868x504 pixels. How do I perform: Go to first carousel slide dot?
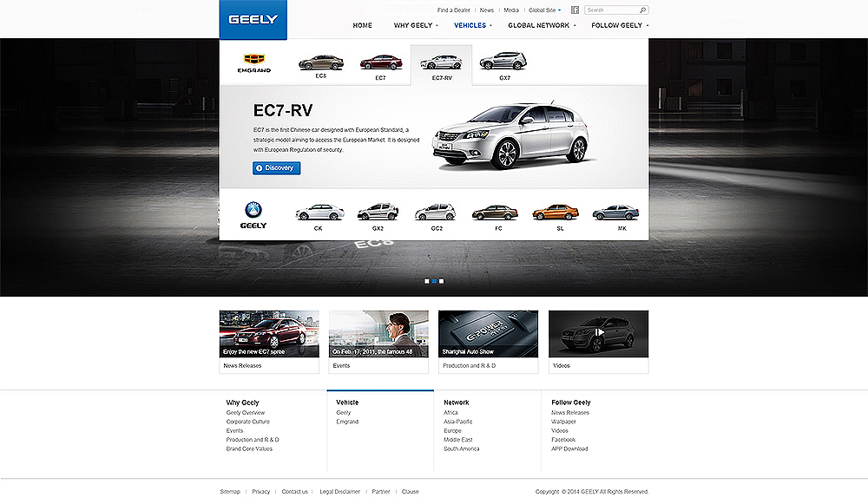pyautogui.click(x=427, y=281)
